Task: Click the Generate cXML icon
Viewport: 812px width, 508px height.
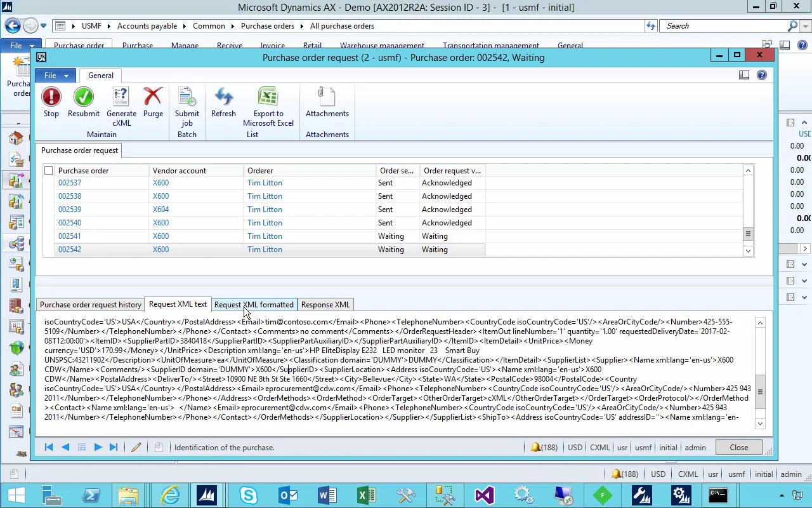Action: (x=121, y=97)
